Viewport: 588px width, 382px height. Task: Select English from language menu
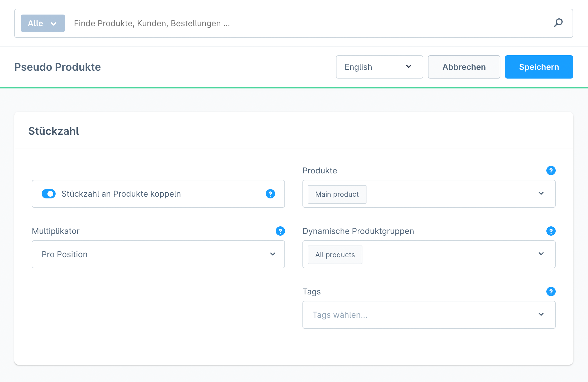tap(379, 67)
